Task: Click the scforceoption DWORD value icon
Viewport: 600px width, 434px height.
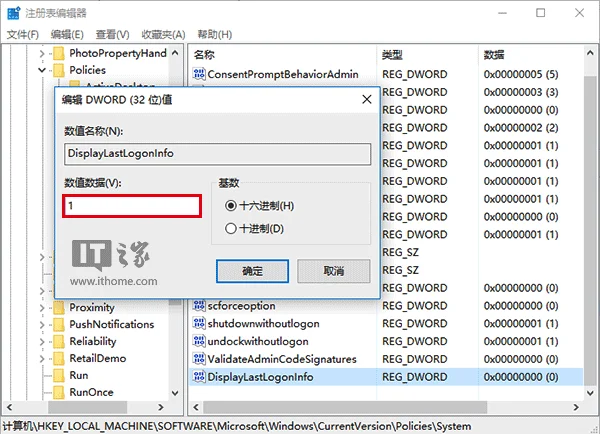Action: tap(199, 305)
